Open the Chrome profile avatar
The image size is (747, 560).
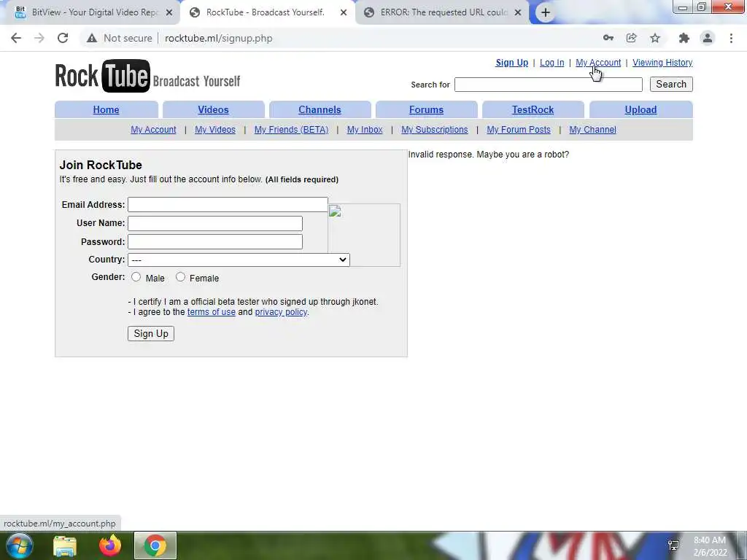click(x=708, y=38)
